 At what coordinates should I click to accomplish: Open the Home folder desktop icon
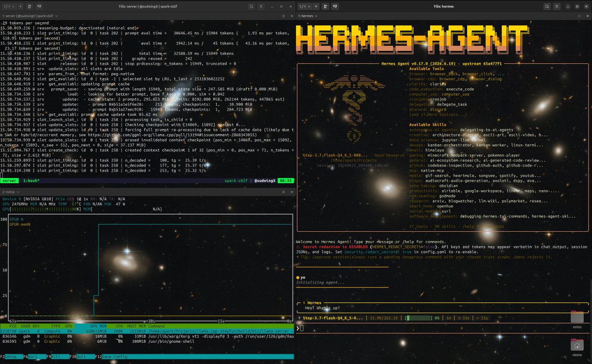coord(577,348)
